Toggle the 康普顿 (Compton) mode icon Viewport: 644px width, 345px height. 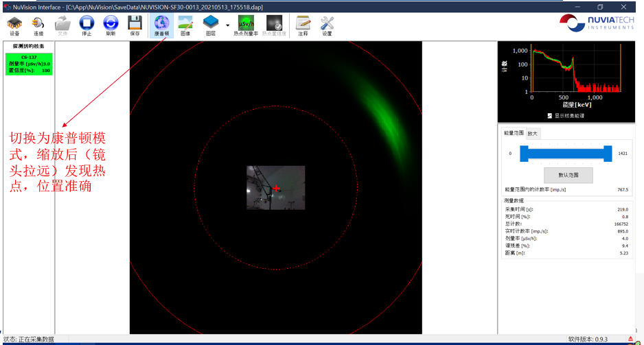(x=161, y=25)
